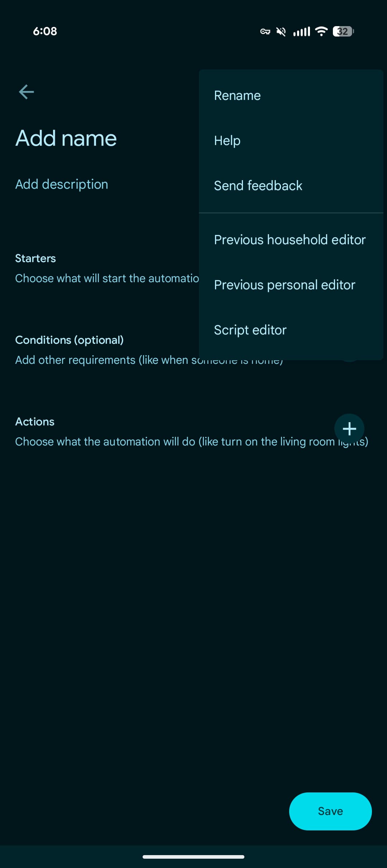The width and height of the screenshot is (387, 868).
Task: Tap the clock showing 6:08
Action: tap(44, 31)
